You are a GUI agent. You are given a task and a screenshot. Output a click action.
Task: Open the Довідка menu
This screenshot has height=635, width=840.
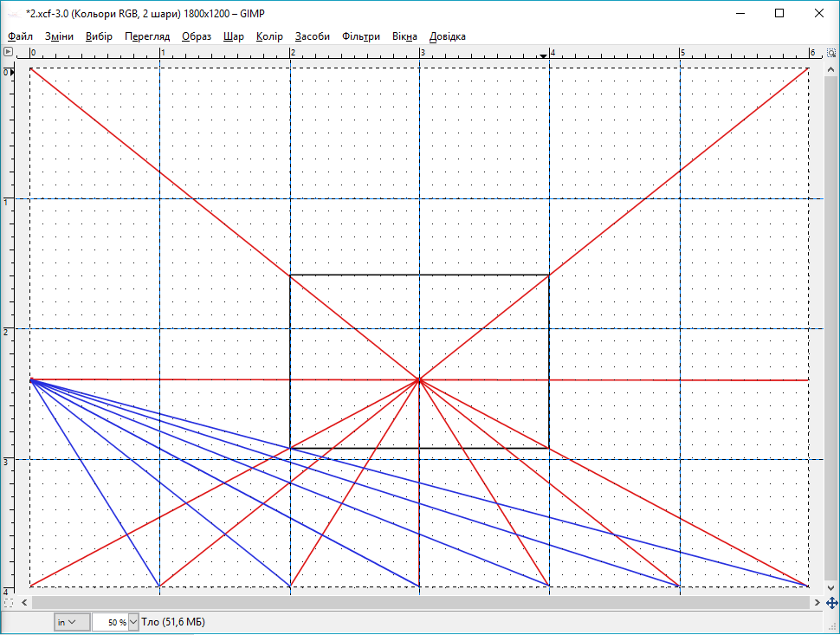[x=448, y=36]
